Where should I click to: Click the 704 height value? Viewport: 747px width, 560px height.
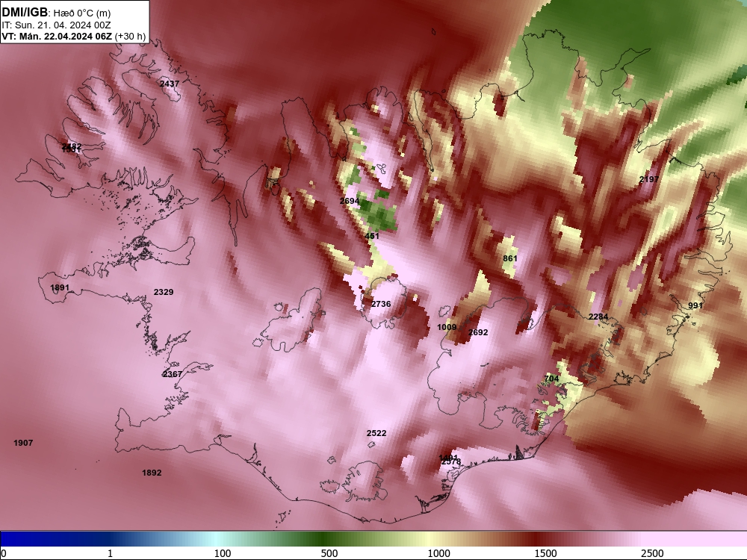(551, 379)
